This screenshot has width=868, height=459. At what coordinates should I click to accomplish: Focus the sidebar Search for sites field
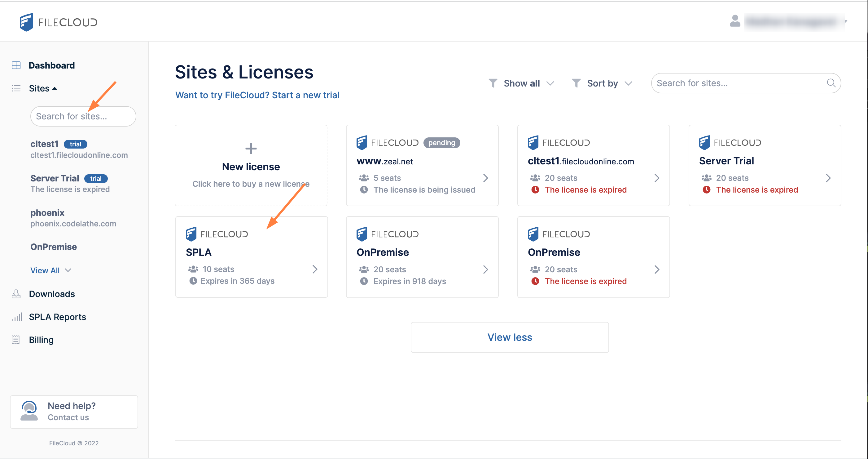tap(83, 116)
